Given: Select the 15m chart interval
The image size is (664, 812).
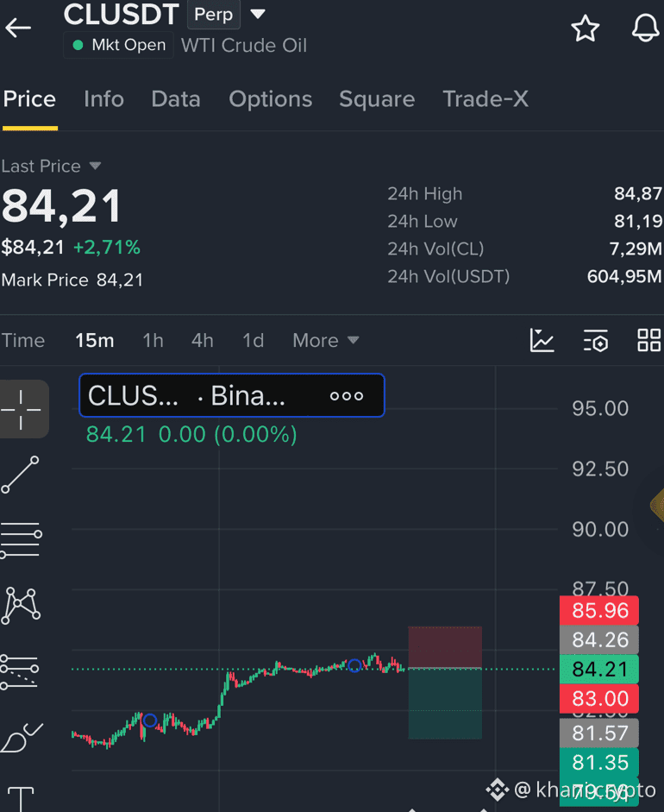Looking at the screenshot, I should (x=94, y=340).
